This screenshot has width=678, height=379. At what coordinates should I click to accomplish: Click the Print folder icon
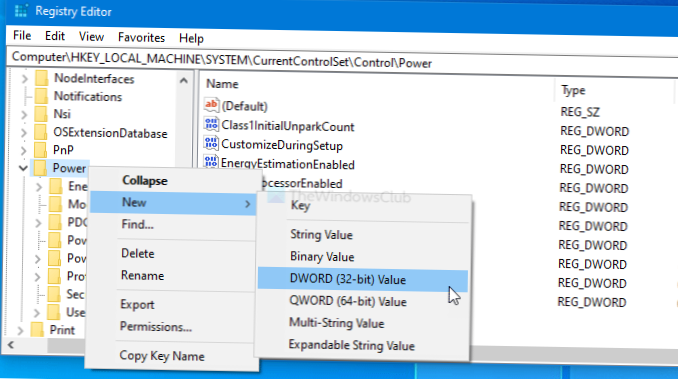[x=37, y=330]
